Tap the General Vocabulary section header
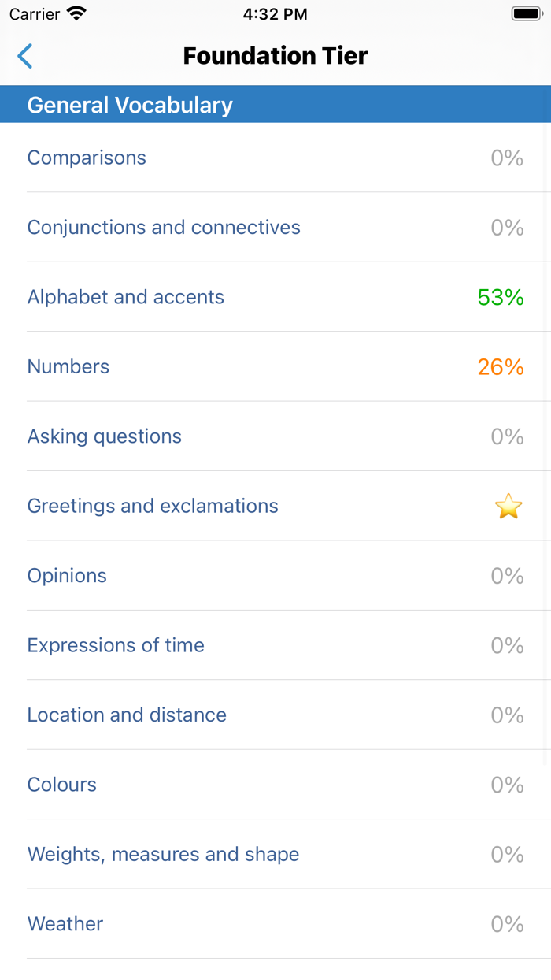The width and height of the screenshot is (551, 980). pos(130,104)
